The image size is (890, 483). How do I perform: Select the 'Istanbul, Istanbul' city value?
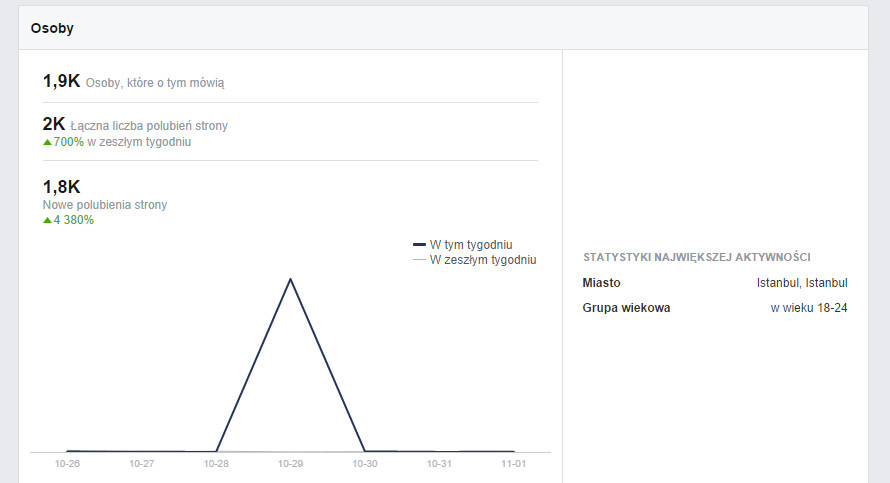point(802,283)
